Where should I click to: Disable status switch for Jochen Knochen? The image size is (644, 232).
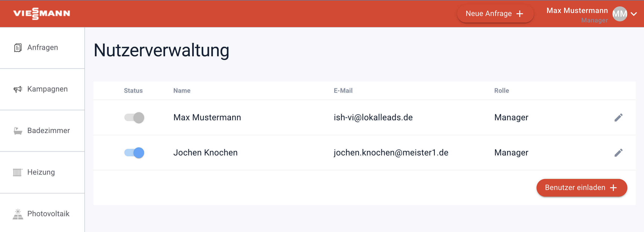pyautogui.click(x=134, y=153)
